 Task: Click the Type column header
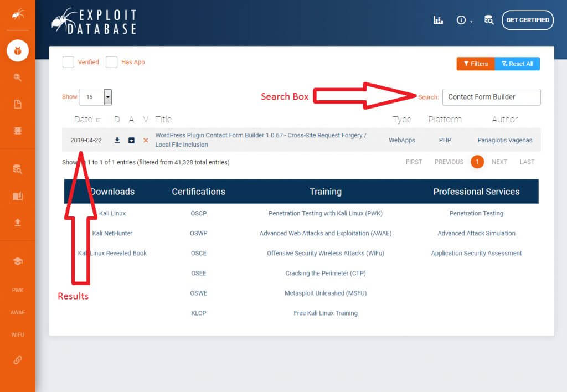[x=402, y=120]
